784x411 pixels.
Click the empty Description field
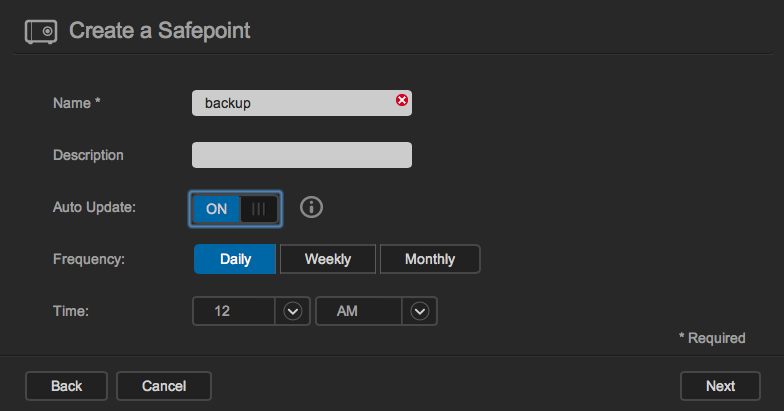pos(302,155)
